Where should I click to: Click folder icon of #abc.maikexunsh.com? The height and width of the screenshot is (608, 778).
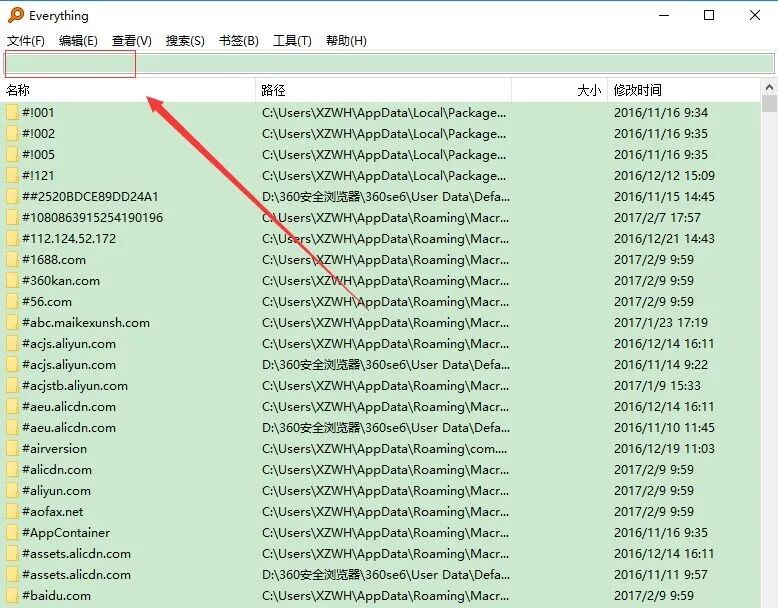pos(12,323)
